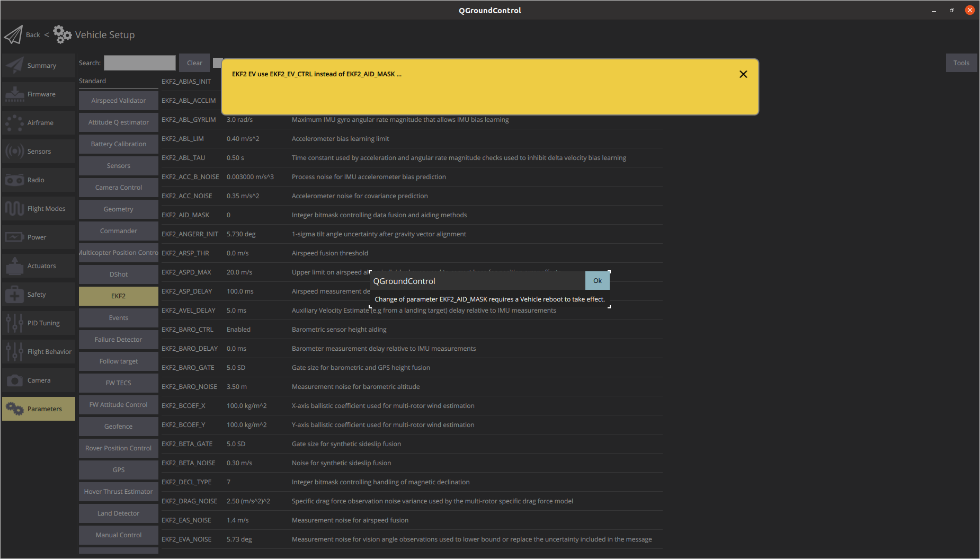
Task: Open the EKF2_BCOEF_X parameter
Action: coord(412,406)
